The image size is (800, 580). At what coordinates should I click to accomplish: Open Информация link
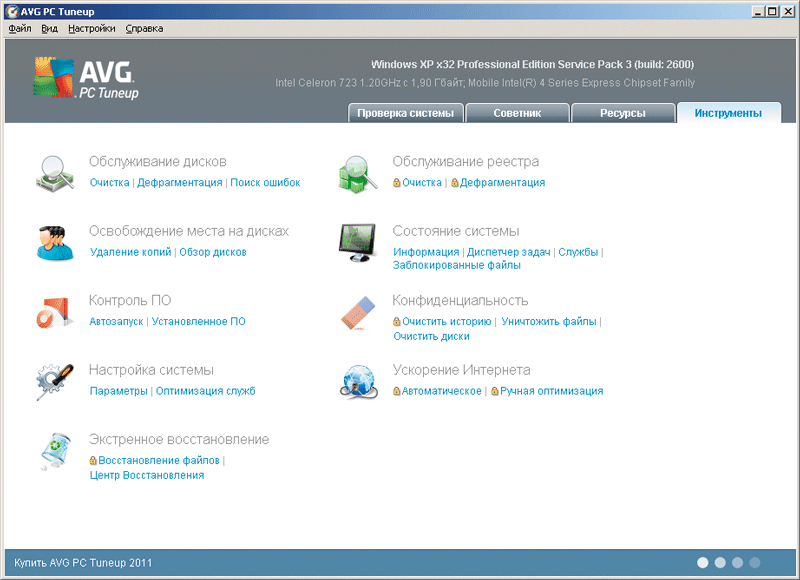click(426, 252)
